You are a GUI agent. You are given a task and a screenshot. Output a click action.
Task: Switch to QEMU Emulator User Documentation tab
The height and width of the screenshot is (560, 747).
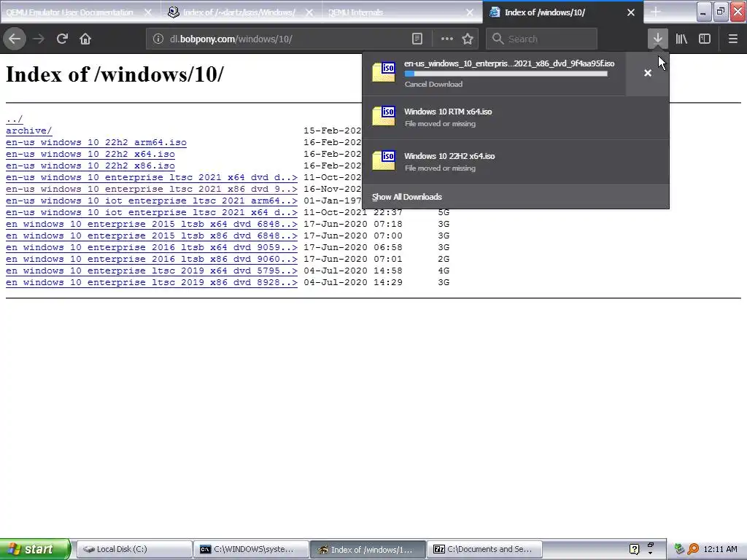pyautogui.click(x=69, y=12)
